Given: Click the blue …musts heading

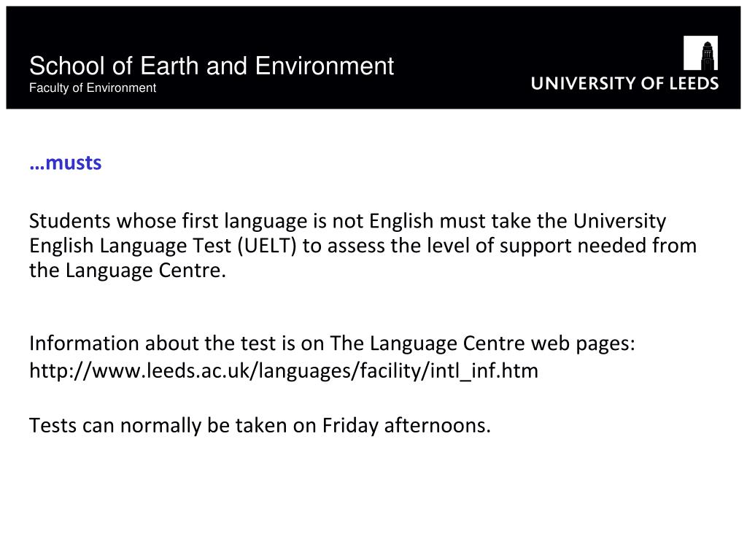Looking at the screenshot, I should click(65, 163).
